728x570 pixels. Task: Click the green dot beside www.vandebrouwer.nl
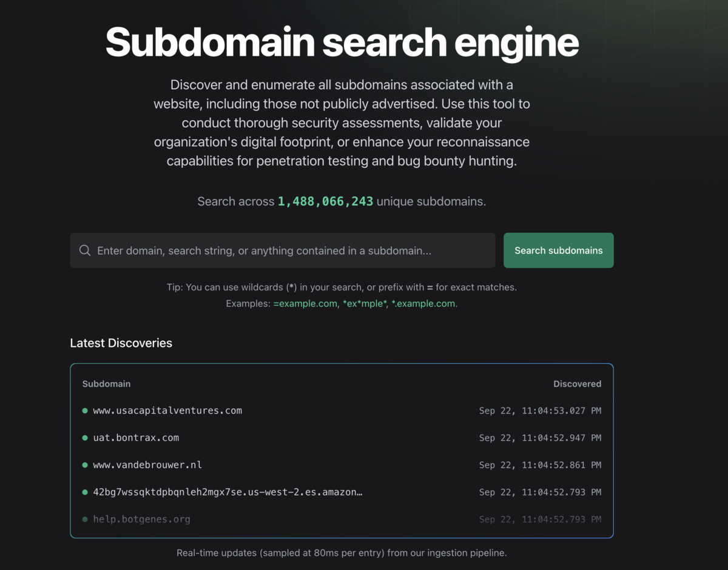click(x=85, y=465)
